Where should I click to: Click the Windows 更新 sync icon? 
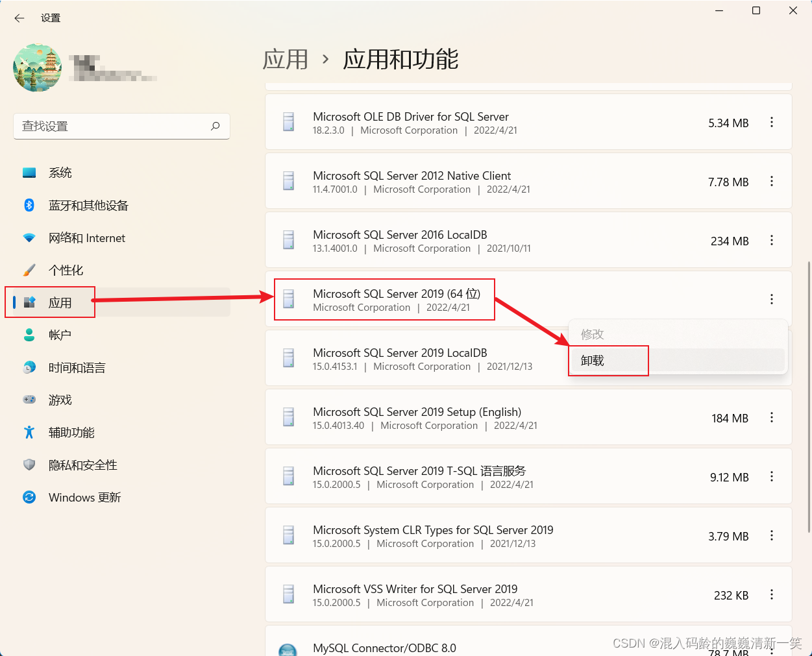point(29,497)
